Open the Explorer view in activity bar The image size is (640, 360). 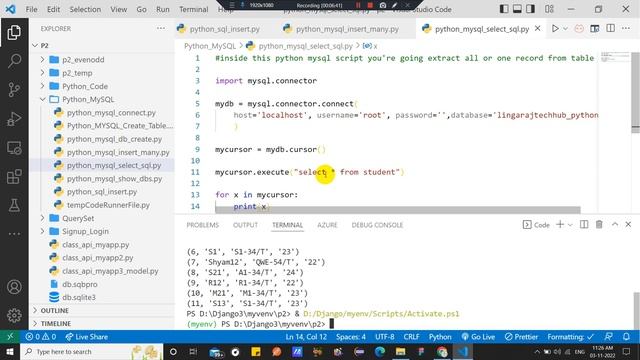14,33
